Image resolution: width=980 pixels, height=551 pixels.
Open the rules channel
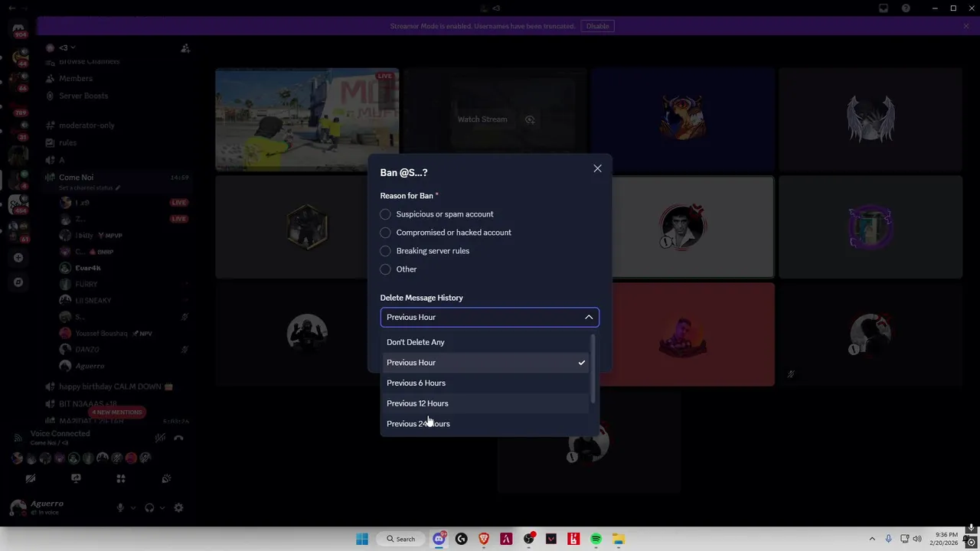[x=67, y=143]
